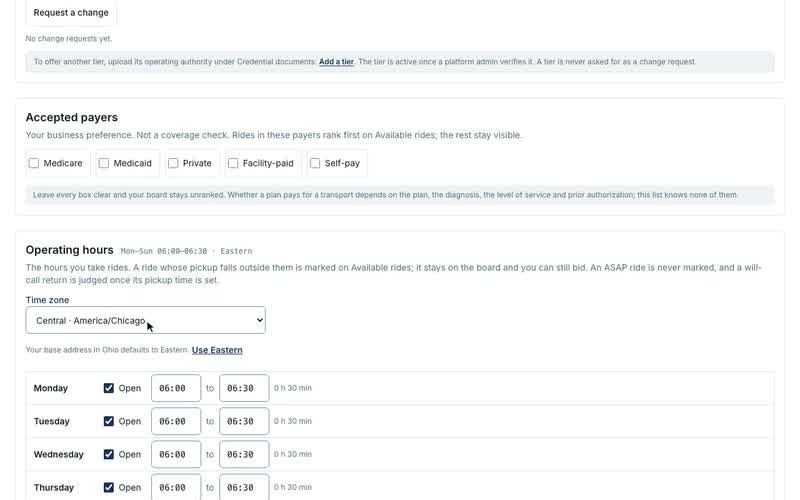
Task: Select the Facility-paid checkbox
Action: coord(233,163)
